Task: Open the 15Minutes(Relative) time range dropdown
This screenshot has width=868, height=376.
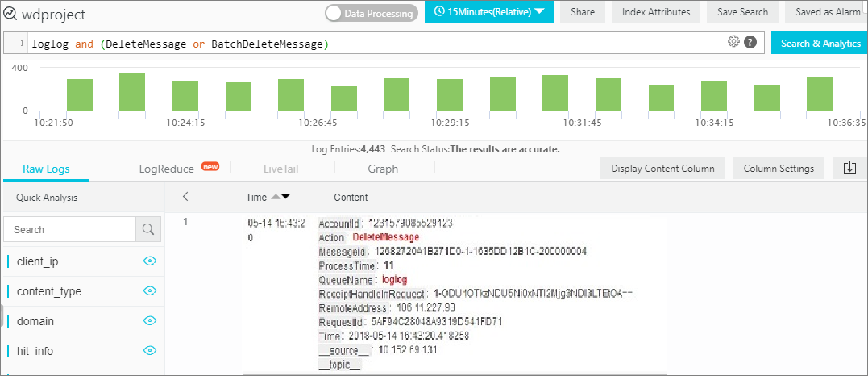Action: (x=488, y=11)
